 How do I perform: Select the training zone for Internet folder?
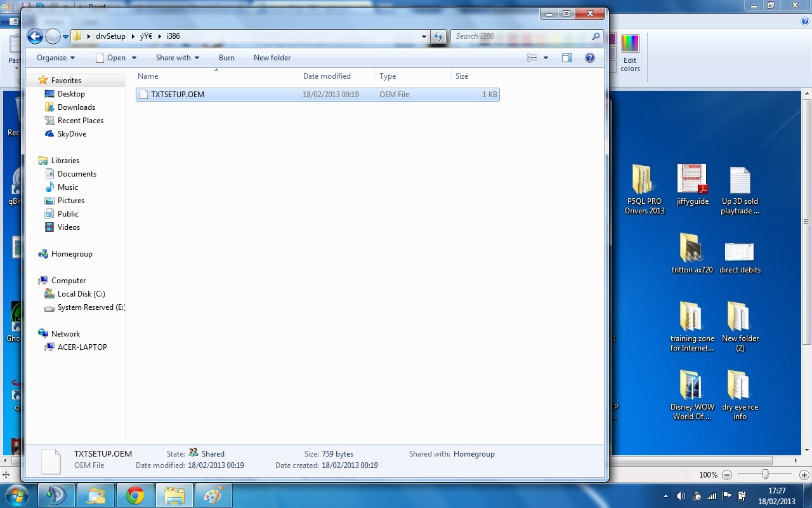(692, 326)
